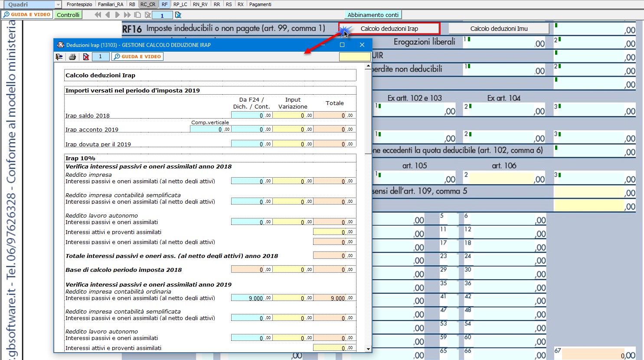Open the Quadri dropdown arrow
This screenshot has width=644, height=360.
click(x=58, y=4)
